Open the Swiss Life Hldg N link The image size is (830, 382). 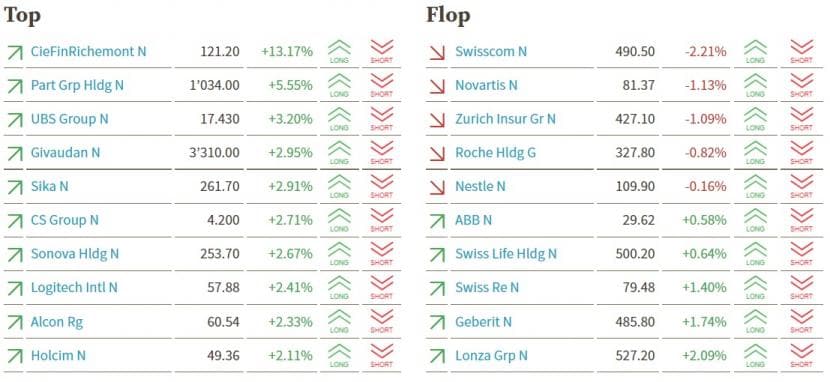coord(506,254)
